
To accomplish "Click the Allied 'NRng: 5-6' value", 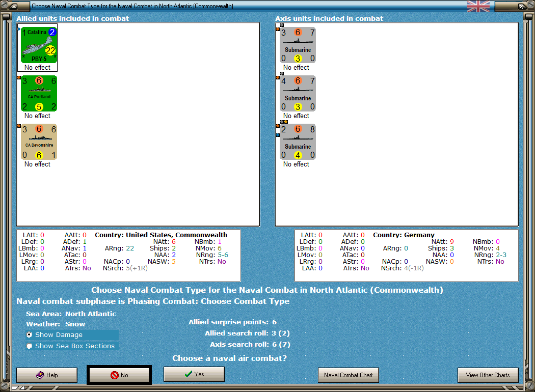I will (x=212, y=255).
